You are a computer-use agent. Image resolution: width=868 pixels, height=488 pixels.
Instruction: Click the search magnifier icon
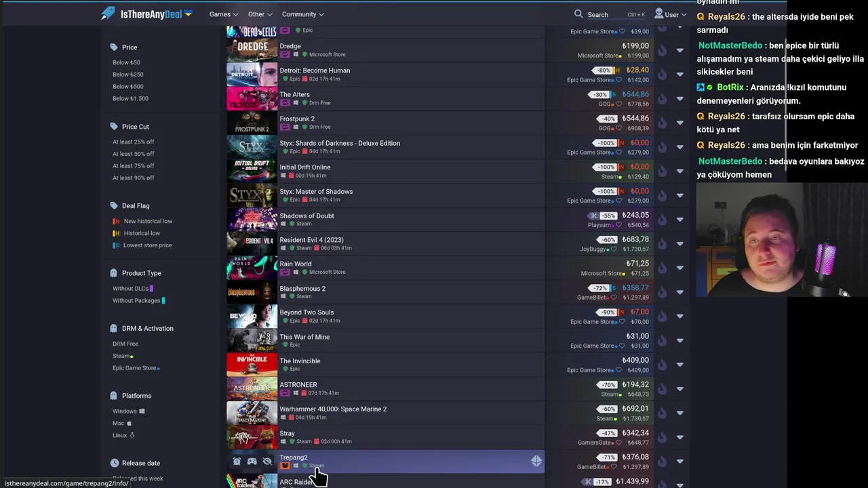pos(578,14)
